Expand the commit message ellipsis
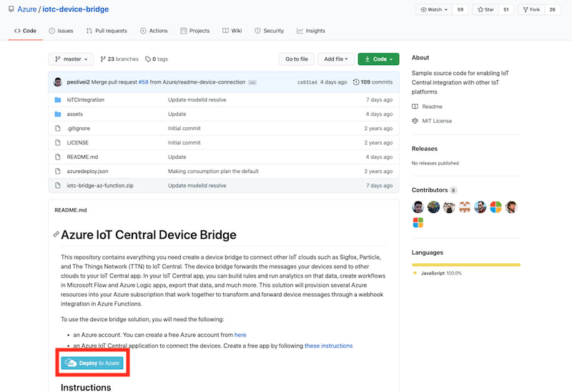 [252, 82]
